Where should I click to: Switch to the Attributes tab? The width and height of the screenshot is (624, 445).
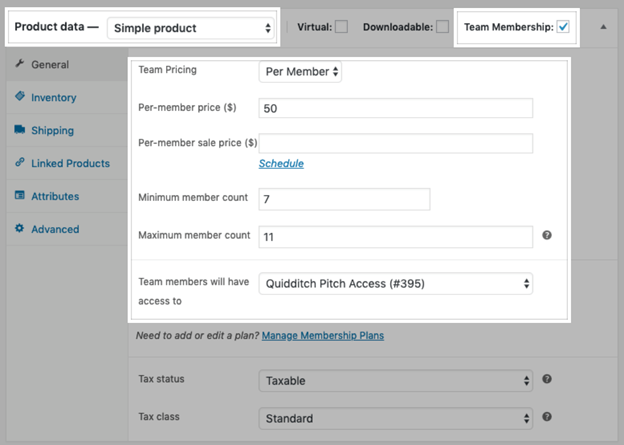coord(67,196)
